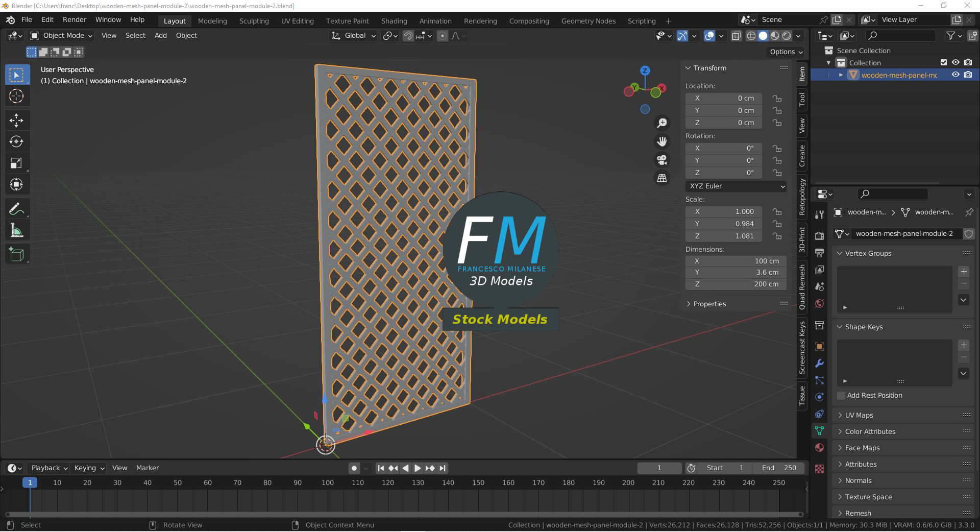The height and width of the screenshot is (532, 980).
Task: Select the Scale tool in the toolbar
Action: (x=16, y=163)
